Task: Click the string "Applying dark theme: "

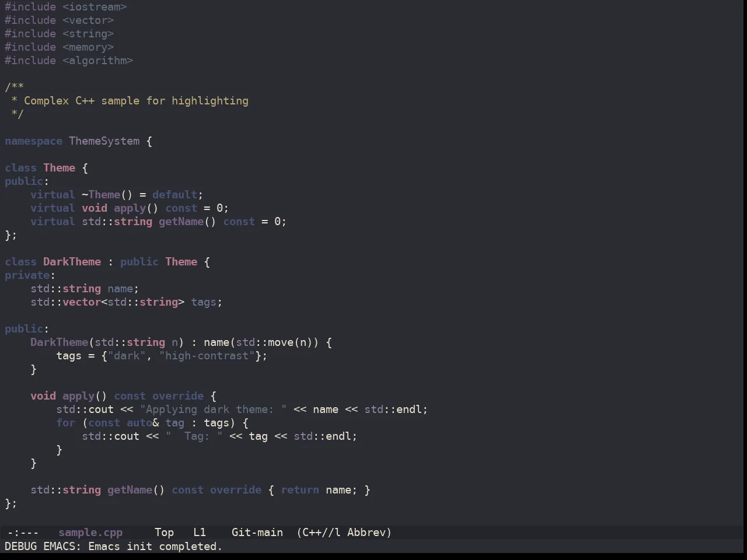Action: coord(214,409)
